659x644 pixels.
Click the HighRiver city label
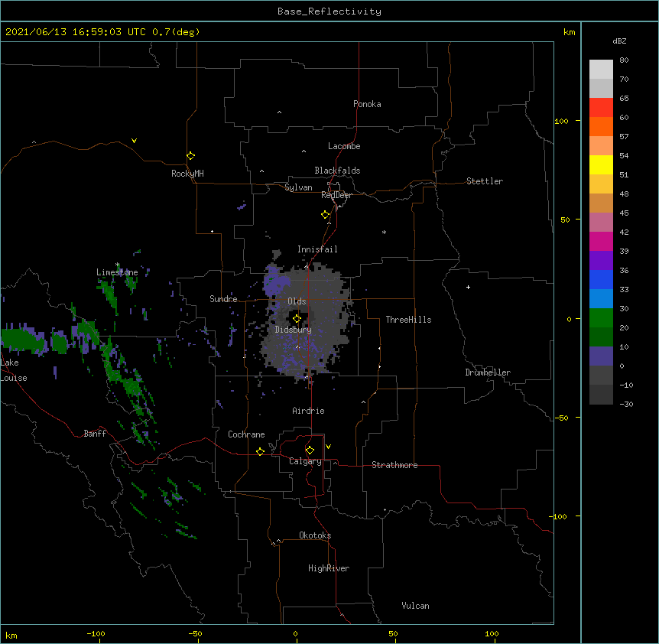(329, 568)
